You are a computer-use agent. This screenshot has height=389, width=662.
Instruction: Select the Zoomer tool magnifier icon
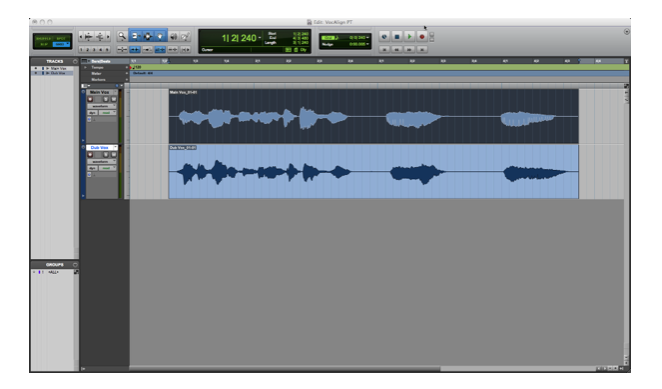coord(122,36)
